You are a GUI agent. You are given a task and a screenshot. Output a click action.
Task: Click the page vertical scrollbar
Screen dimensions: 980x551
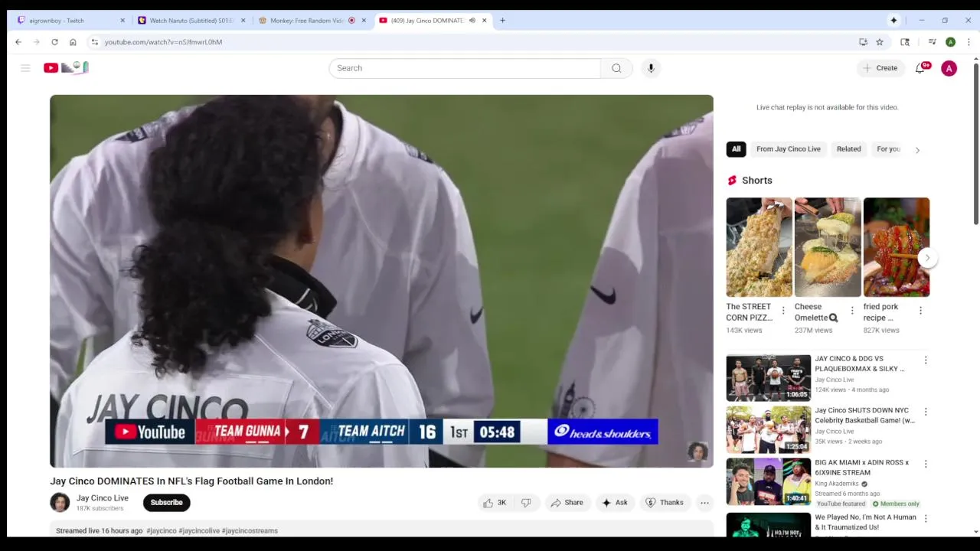tap(975, 145)
